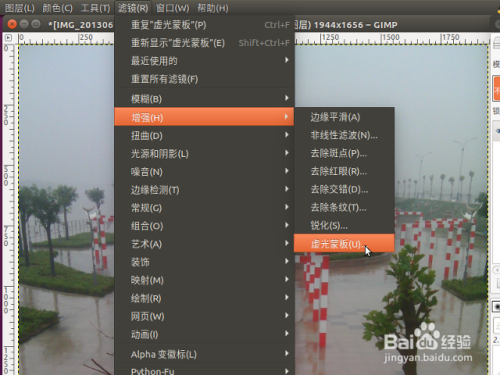Click the red window close button
500x375 pixels.
(x=12, y=24)
